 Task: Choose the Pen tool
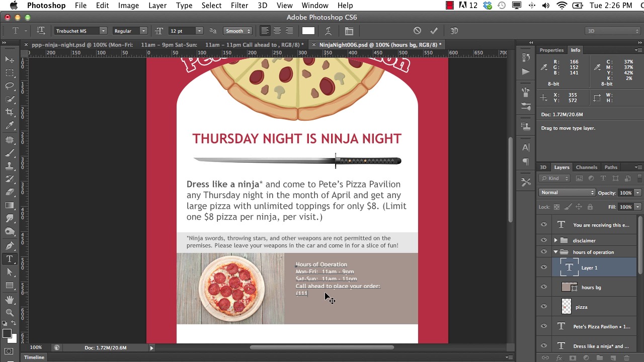coord(10,246)
